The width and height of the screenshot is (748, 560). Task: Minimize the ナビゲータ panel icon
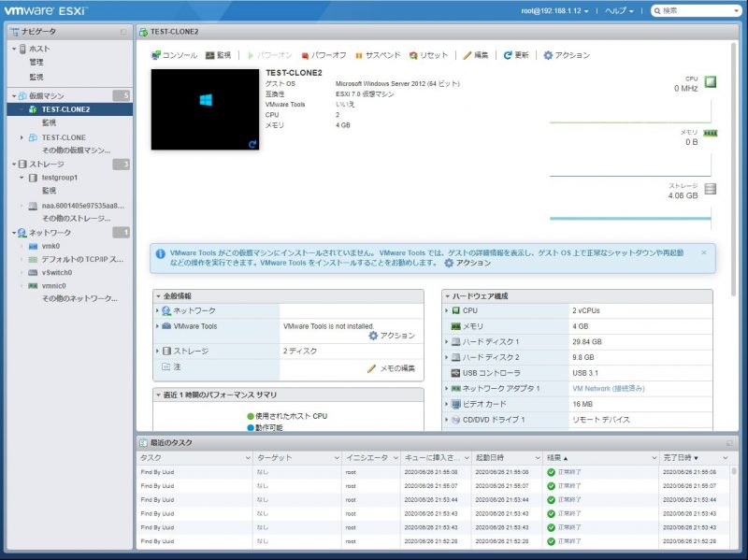coord(123,32)
